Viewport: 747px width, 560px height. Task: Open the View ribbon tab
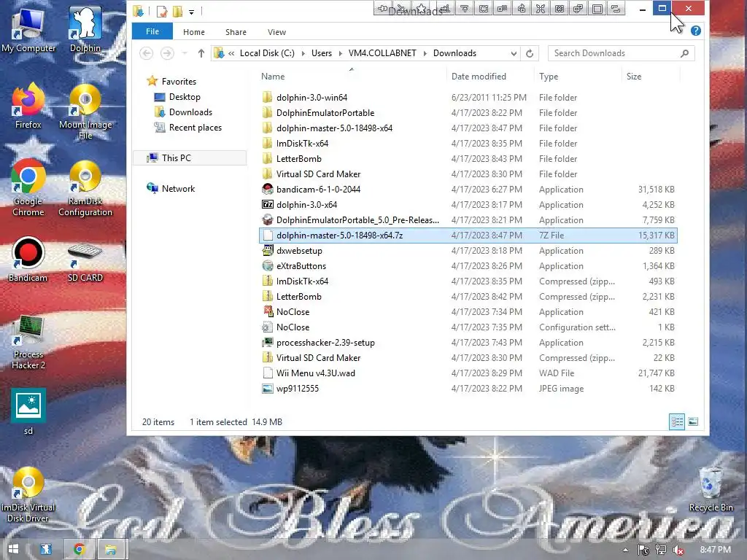[276, 32]
